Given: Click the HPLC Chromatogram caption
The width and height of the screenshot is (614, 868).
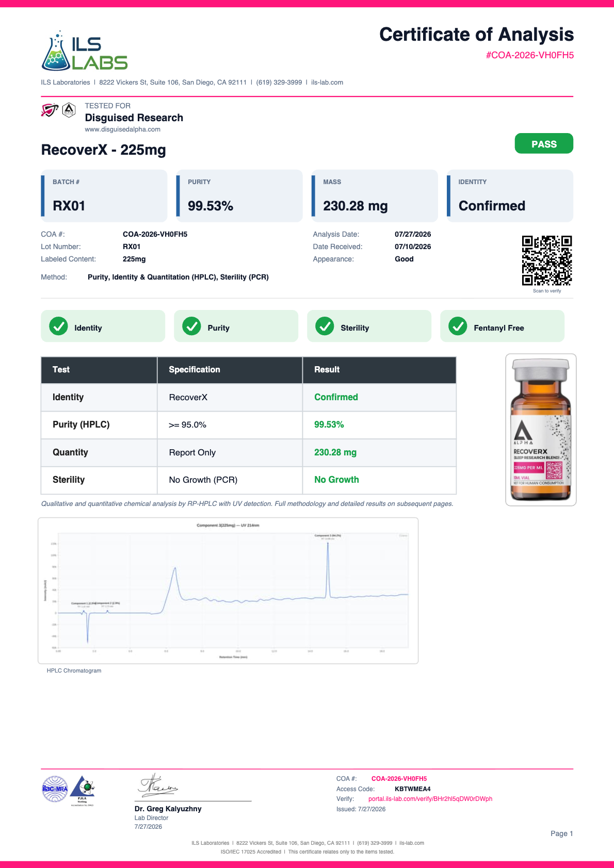Looking at the screenshot, I should click(74, 671).
